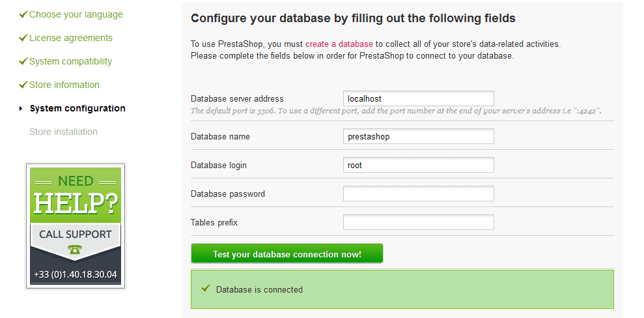644x318 pixels.
Task: Select the Database login input box
Action: click(x=418, y=166)
